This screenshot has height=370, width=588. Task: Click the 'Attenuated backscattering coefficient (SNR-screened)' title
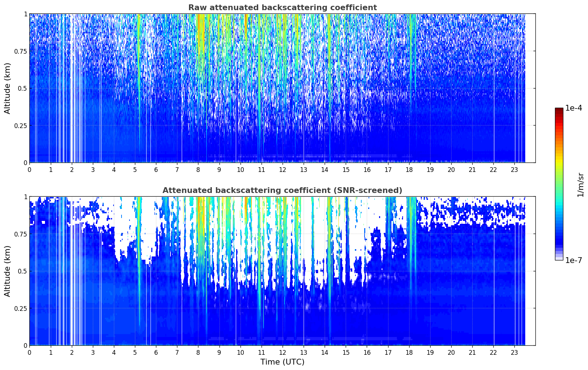(x=282, y=190)
